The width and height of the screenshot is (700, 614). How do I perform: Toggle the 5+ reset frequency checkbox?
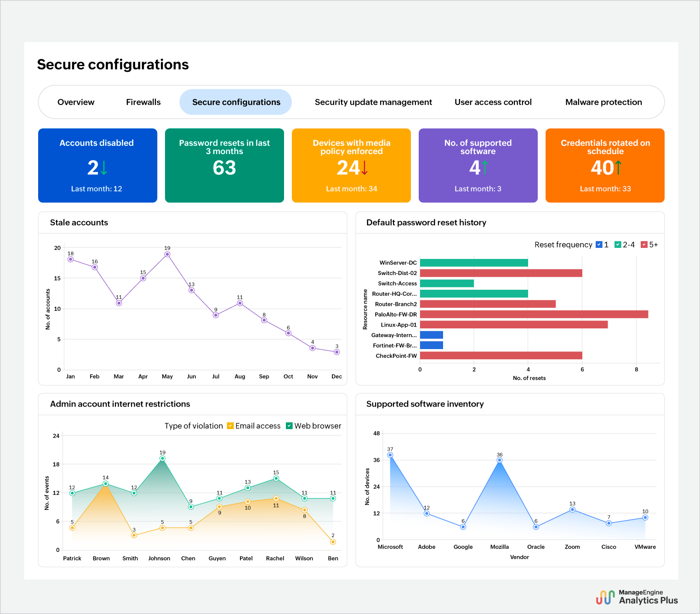click(644, 245)
